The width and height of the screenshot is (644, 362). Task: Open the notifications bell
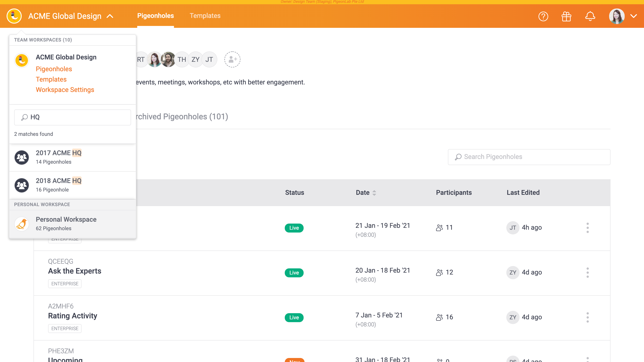click(x=590, y=17)
